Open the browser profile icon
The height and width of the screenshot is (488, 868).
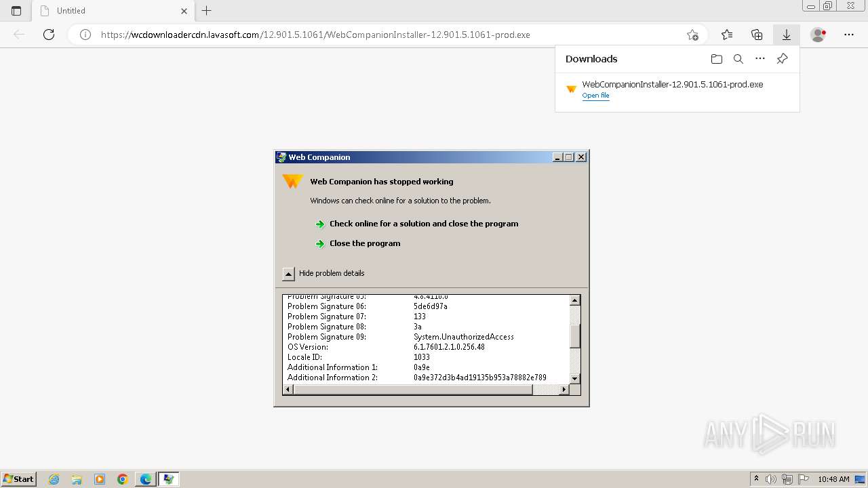tap(818, 35)
